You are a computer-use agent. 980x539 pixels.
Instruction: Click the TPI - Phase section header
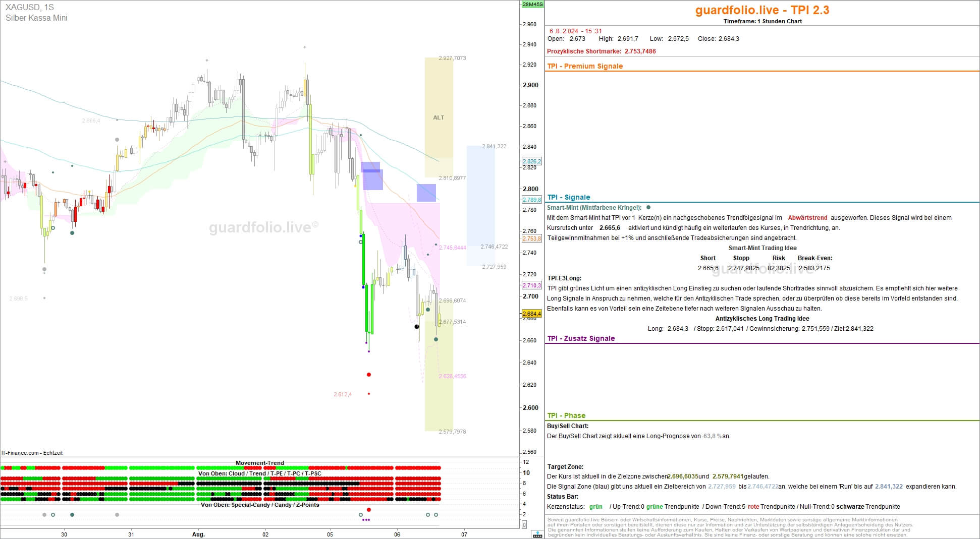tap(566, 415)
